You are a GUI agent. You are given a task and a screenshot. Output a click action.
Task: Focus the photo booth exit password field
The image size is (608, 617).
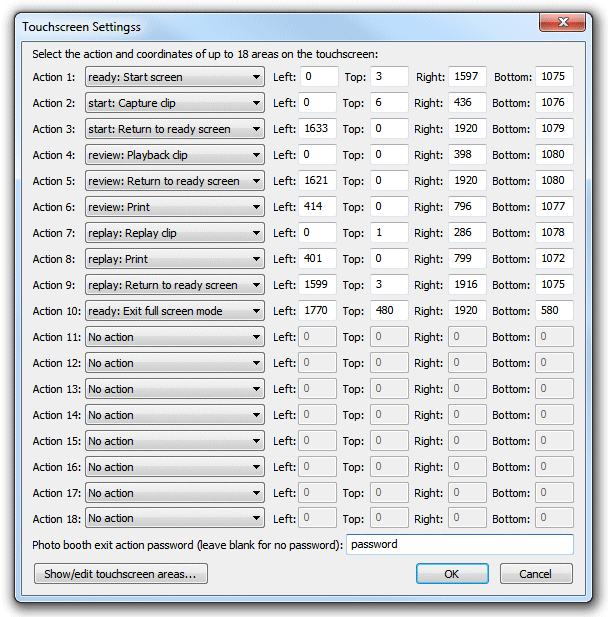click(460, 545)
